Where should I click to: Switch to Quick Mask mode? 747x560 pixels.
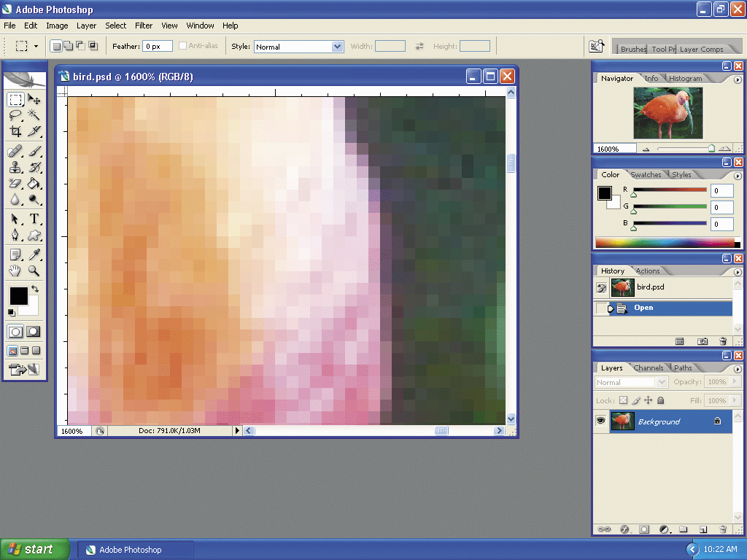point(34,332)
